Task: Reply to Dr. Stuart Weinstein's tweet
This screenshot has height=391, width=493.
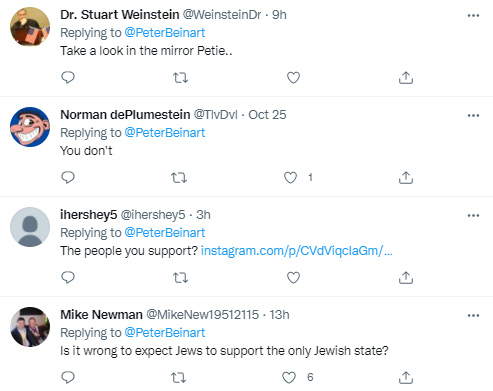Action: [x=68, y=78]
